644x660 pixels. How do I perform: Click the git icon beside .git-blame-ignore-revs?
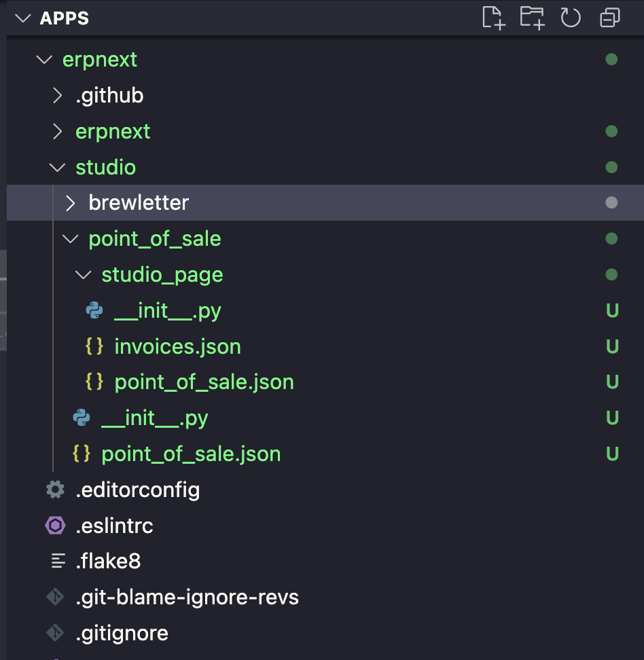click(55, 597)
